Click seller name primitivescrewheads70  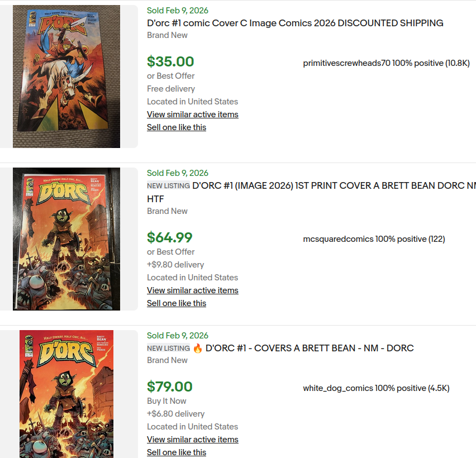click(x=346, y=63)
